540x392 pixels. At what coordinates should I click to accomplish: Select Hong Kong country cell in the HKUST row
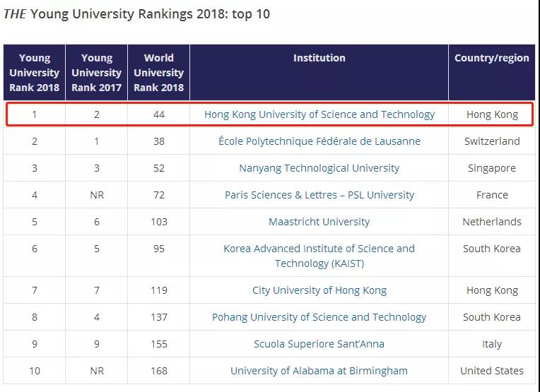[492, 114]
